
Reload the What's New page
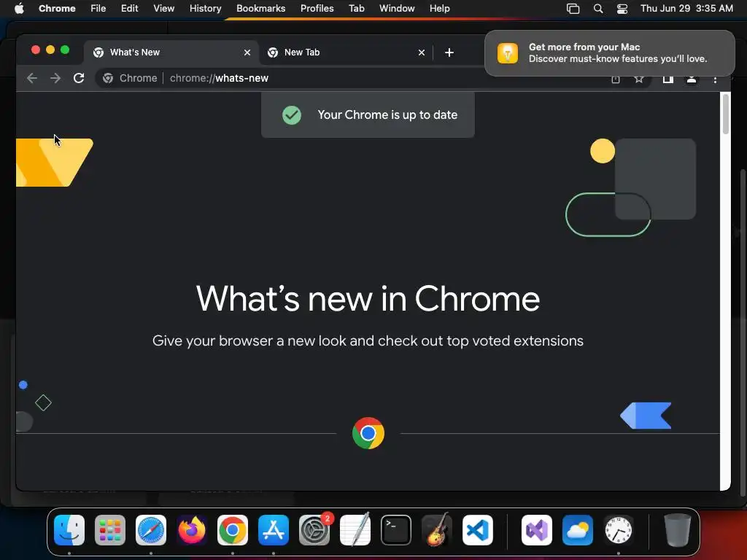[x=79, y=78]
